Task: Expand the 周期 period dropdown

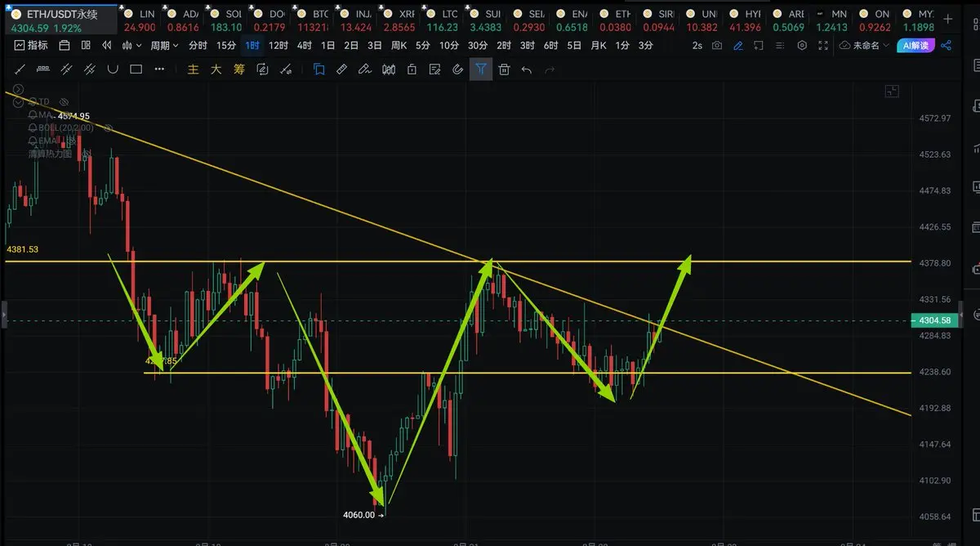Action: pos(163,46)
